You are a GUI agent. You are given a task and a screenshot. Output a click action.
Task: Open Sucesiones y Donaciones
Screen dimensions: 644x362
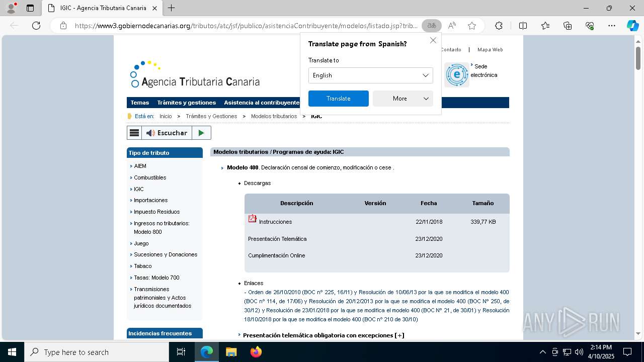click(166, 254)
